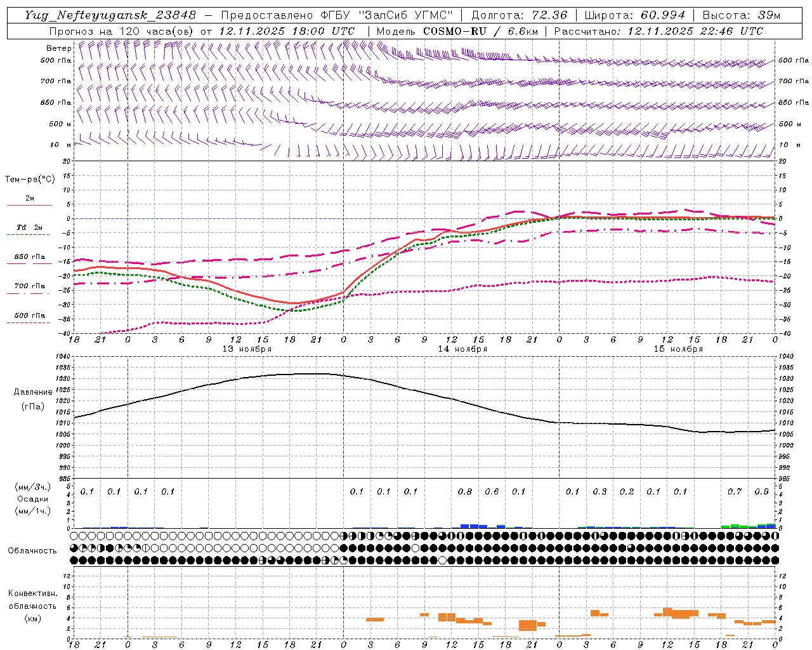This screenshot has height=650, width=812.
Task: Click the single open circle in lowest cloudiness row
Action: (443, 560)
